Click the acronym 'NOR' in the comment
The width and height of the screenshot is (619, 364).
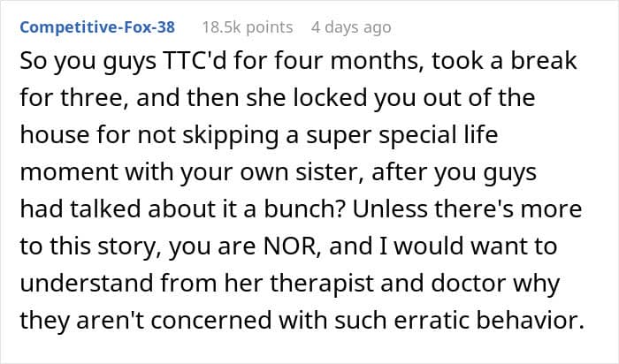(x=292, y=246)
